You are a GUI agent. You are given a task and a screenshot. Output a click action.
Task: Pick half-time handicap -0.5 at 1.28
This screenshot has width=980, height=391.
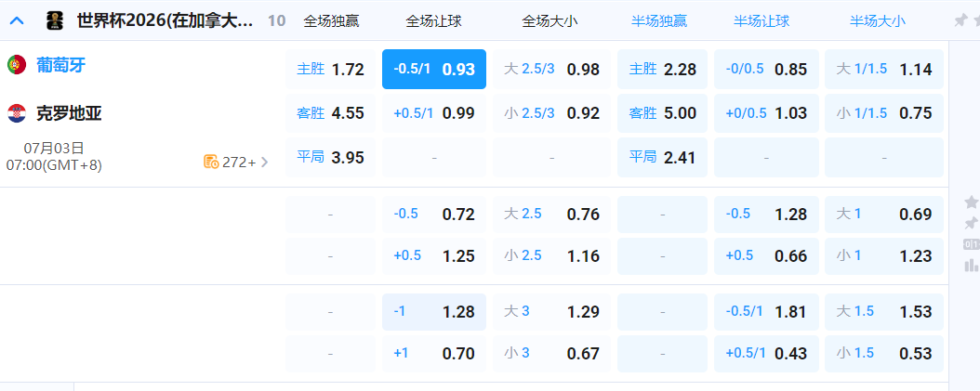click(766, 215)
